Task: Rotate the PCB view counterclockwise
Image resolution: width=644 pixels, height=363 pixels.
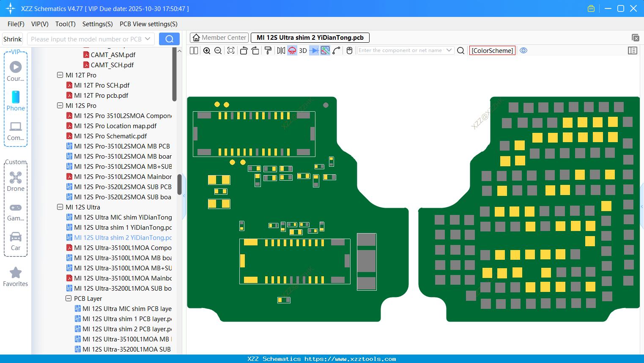Action: (244, 50)
